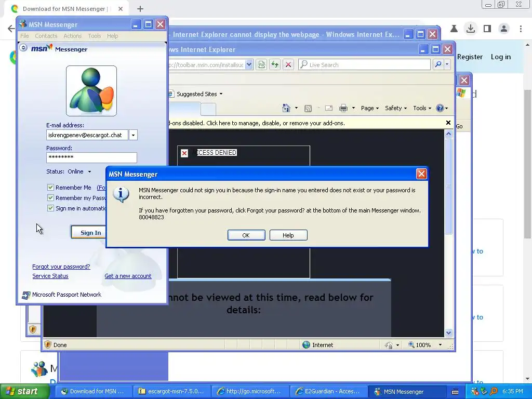Viewport: 532px width, 399px height.
Task: Open the browser three-dot menu
Action: coord(521,29)
